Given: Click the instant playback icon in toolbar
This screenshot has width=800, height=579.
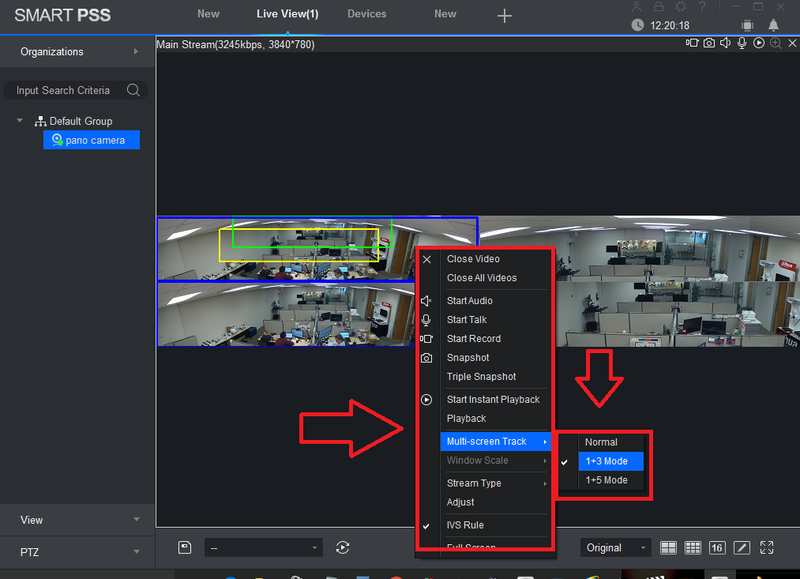Looking at the screenshot, I should (759, 43).
